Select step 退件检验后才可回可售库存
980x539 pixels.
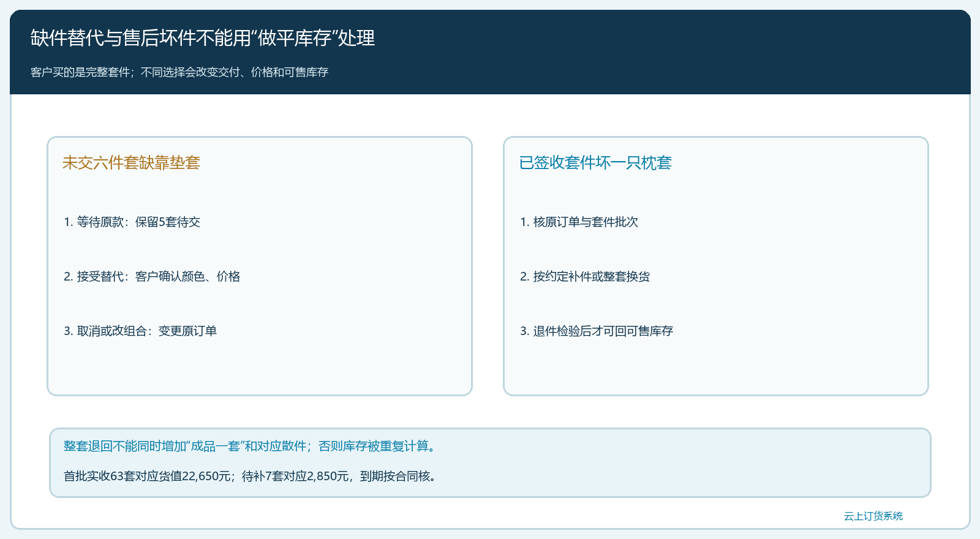[597, 331]
